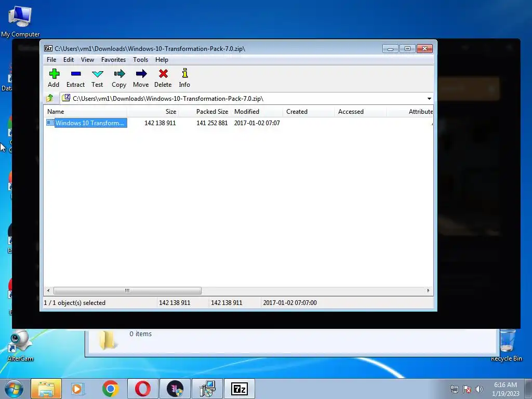The width and height of the screenshot is (532, 399).
Task: Click the folder icon in Explorer details pane
Action: 107,340
